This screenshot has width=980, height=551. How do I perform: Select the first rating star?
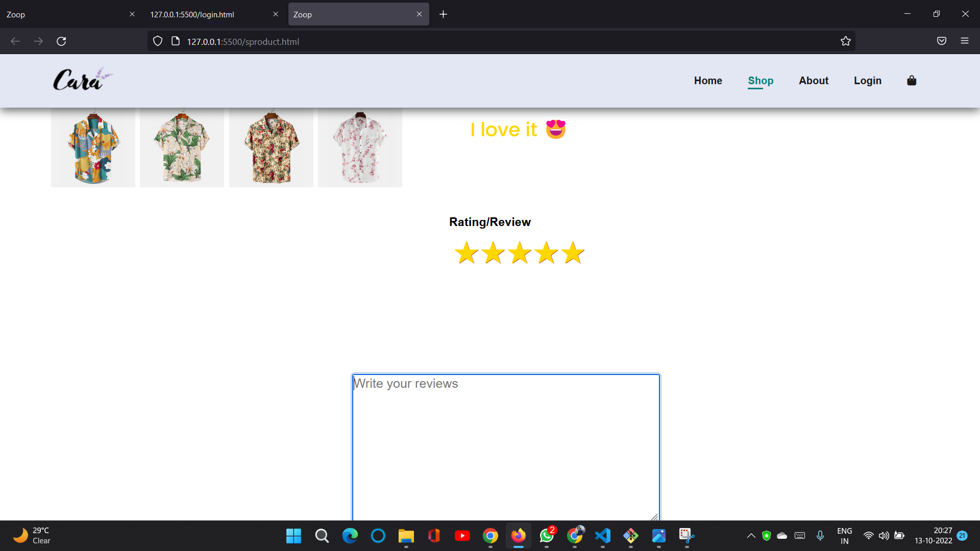466,253
